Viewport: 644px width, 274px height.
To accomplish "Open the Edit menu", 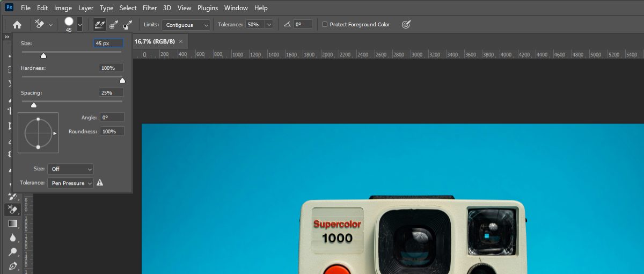I will (x=42, y=8).
